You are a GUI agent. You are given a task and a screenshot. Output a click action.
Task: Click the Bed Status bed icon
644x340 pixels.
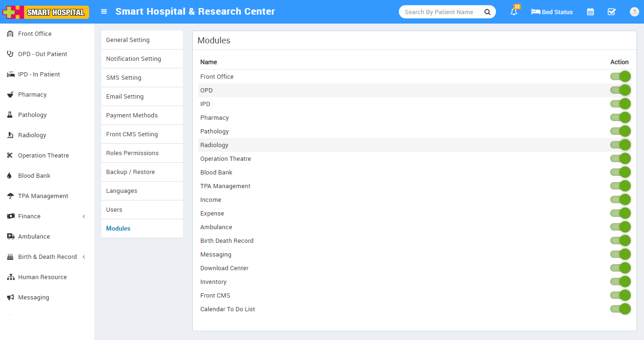536,12
